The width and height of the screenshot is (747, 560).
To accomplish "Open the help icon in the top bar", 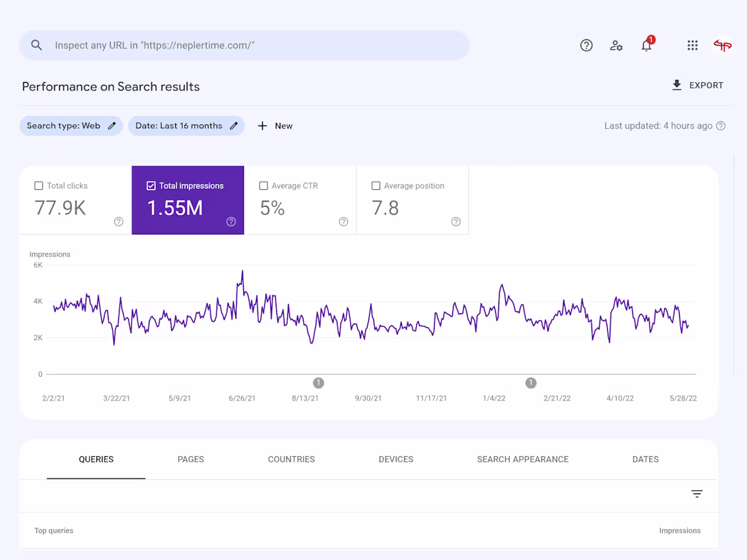I will [586, 45].
